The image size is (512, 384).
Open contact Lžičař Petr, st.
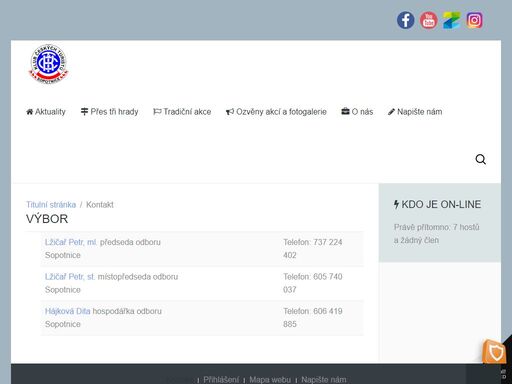point(70,277)
